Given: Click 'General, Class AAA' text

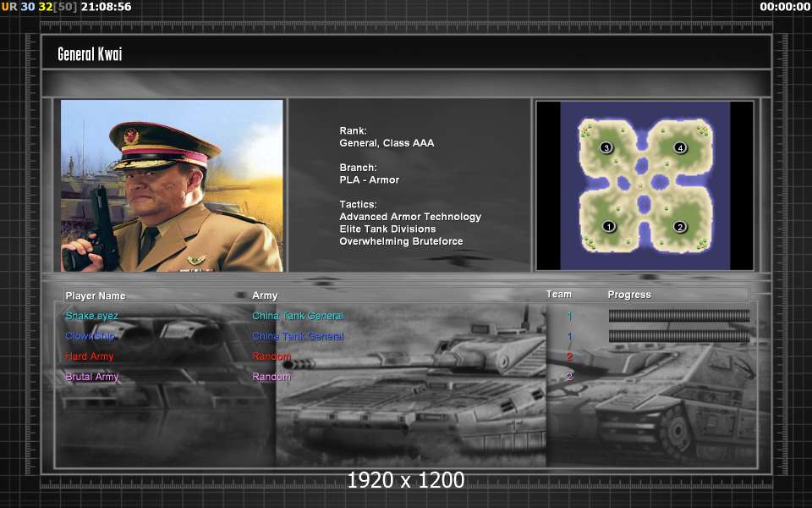Looking at the screenshot, I should click(387, 143).
